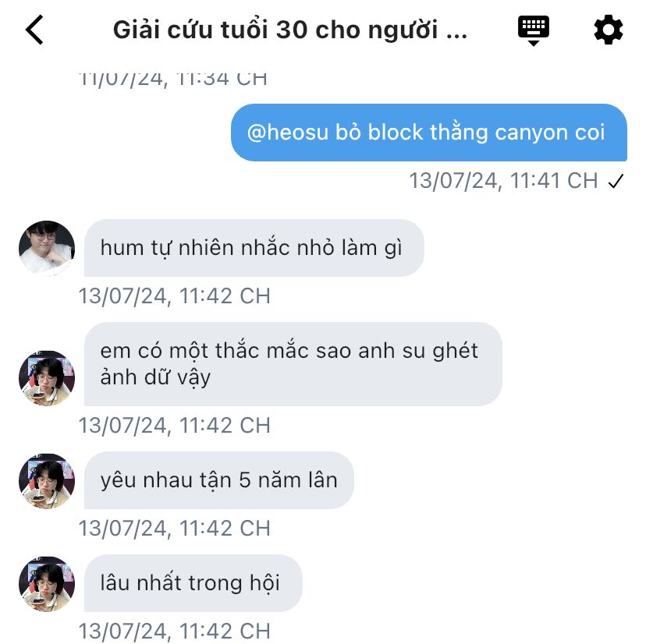646x644 pixels.
Task: Select message 'lâu nhất trong hội'
Action: point(193,583)
